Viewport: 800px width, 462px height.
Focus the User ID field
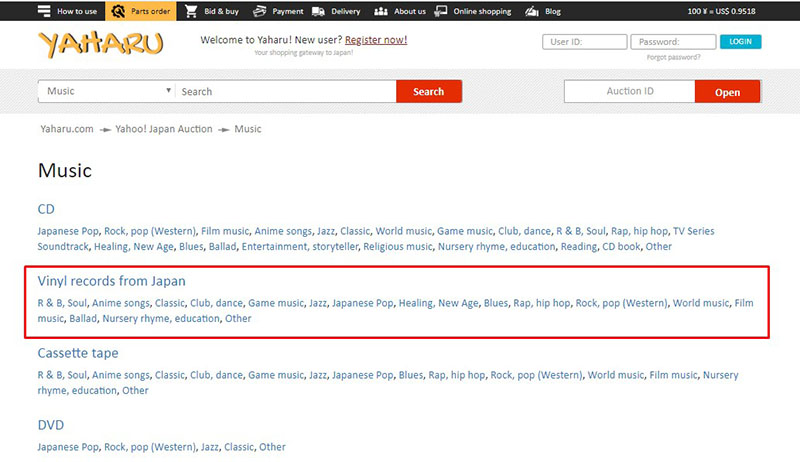[x=585, y=42]
